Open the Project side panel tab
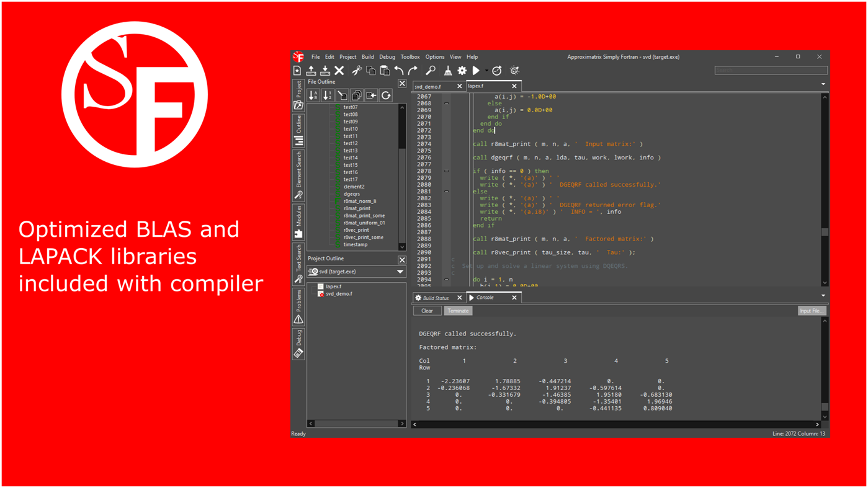Image resolution: width=868 pixels, height=488 pixels. coord(298,95)
